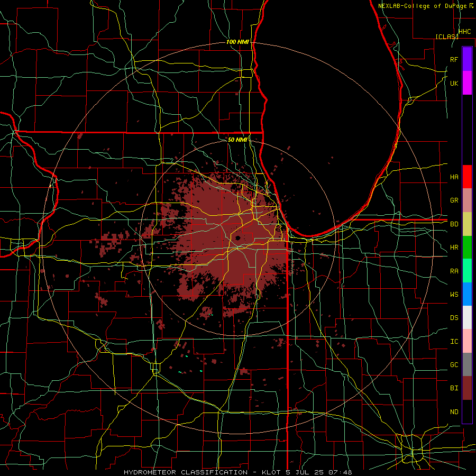Click the BD yellow legend swatch
The height and width of the screenshot is (476, 476).
click(x=467, y=224)
